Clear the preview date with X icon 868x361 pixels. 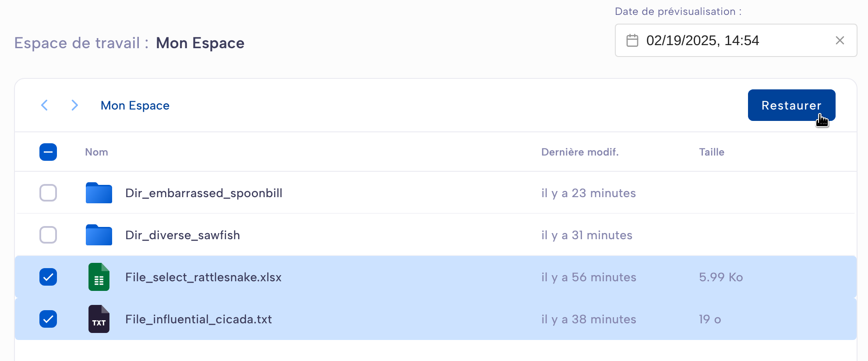tap(840, 40)
